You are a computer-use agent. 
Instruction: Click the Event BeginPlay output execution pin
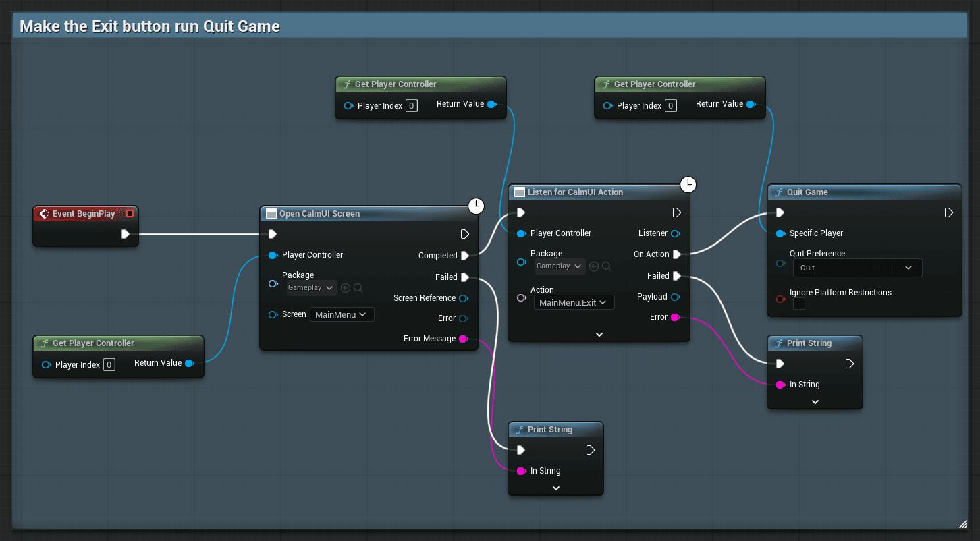pyautogui.click(x=126, y=234)
